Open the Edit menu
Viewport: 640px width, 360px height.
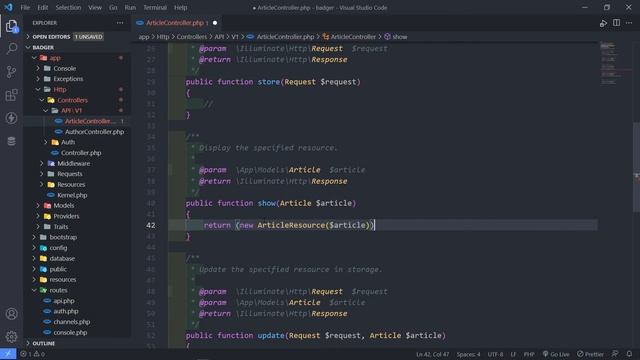(42, 7)
